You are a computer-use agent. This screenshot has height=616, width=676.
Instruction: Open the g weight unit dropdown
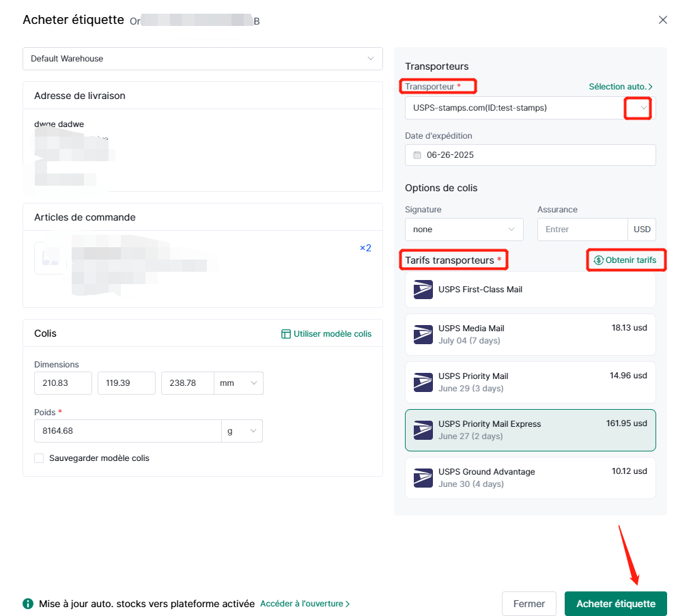click(x=242, y=431)
